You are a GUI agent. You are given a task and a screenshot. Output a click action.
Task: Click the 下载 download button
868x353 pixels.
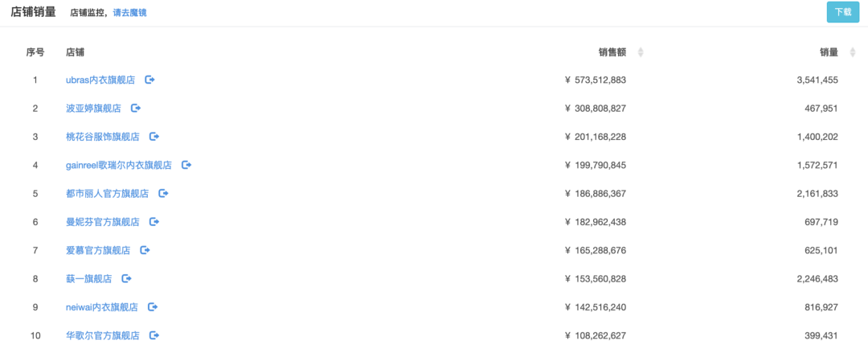[842, 12]
